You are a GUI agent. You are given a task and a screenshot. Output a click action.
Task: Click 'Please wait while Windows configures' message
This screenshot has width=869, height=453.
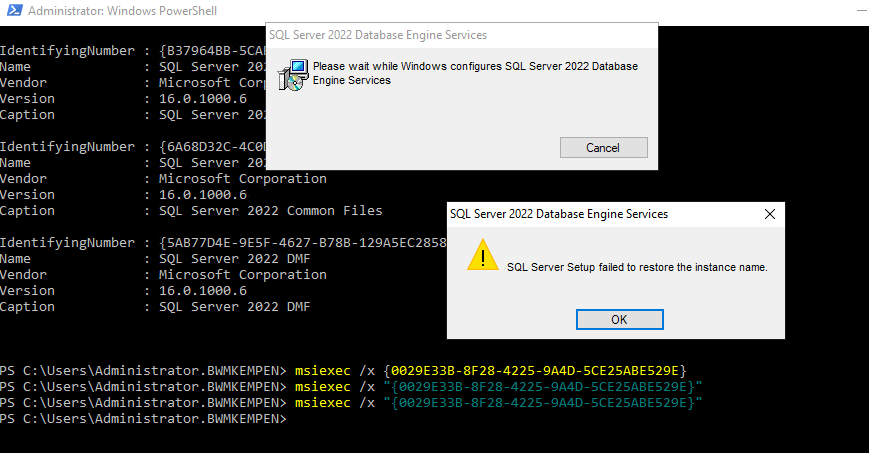[x=475, y=73]
